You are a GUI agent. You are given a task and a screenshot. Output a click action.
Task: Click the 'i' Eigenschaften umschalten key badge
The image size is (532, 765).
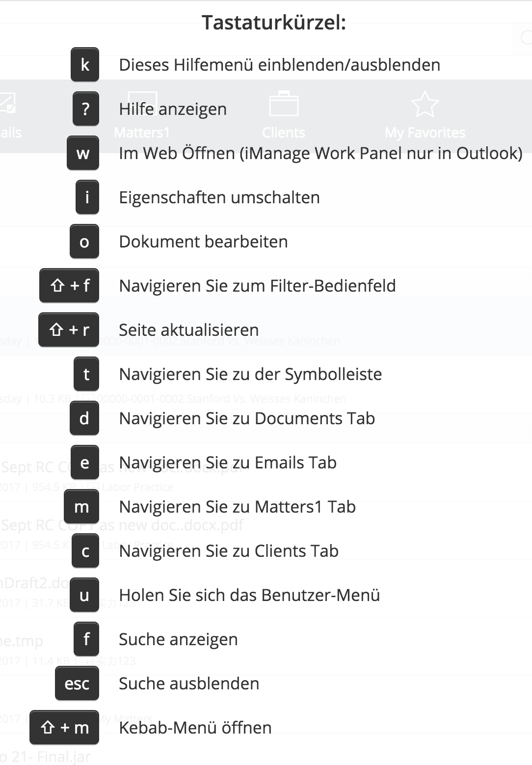86,197
